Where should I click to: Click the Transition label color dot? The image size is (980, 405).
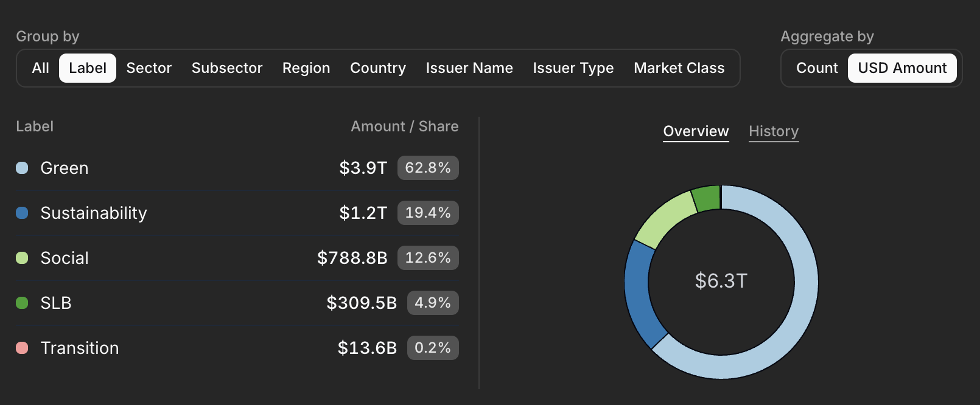22,348
